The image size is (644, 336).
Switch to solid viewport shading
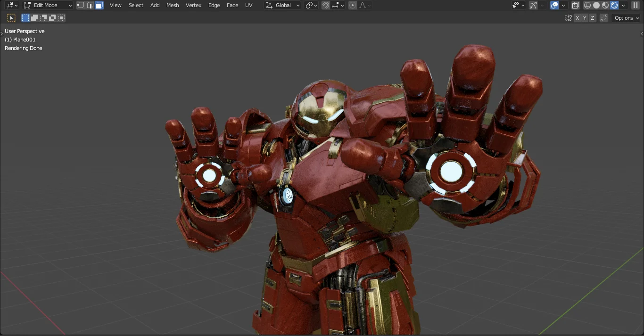point(596,5)
